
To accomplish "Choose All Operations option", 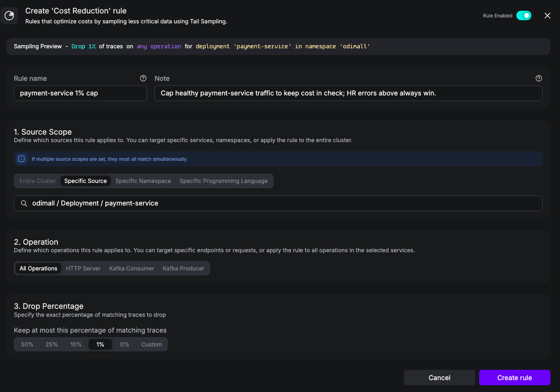I will 38,268.
